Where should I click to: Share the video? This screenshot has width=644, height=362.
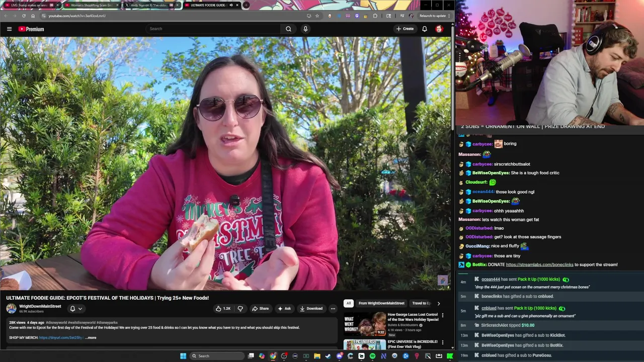coord(260,309)
